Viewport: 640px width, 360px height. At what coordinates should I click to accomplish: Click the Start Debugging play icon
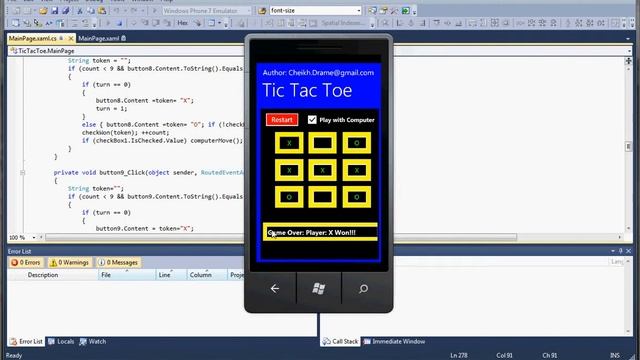click(155, 11)
